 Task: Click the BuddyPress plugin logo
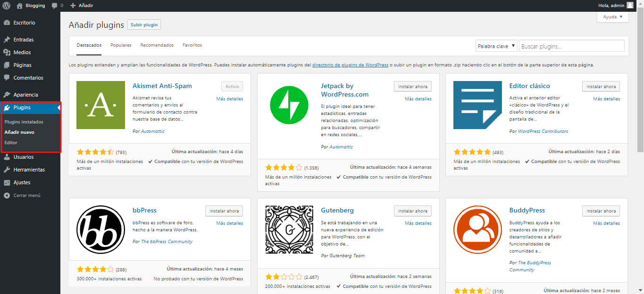(x=477, y=229)
